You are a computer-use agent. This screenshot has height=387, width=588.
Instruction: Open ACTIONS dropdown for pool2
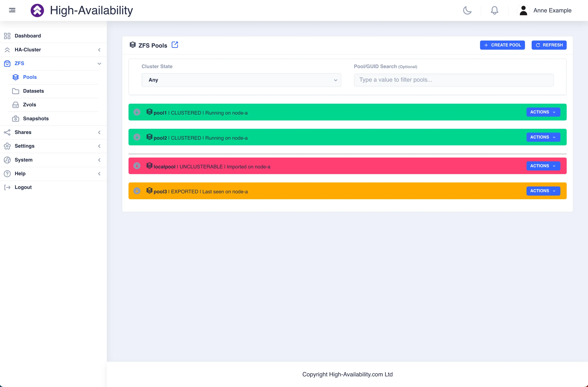tap(543, 137)
